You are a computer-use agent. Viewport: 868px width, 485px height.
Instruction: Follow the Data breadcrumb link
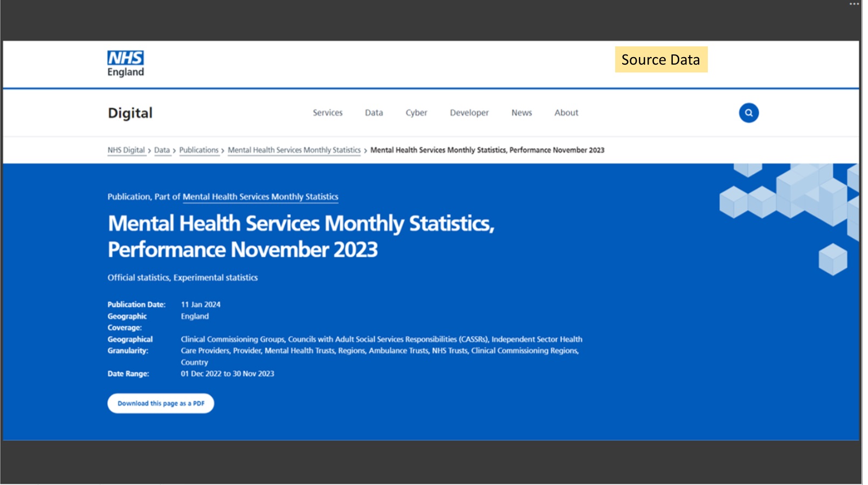pos(163,151)
